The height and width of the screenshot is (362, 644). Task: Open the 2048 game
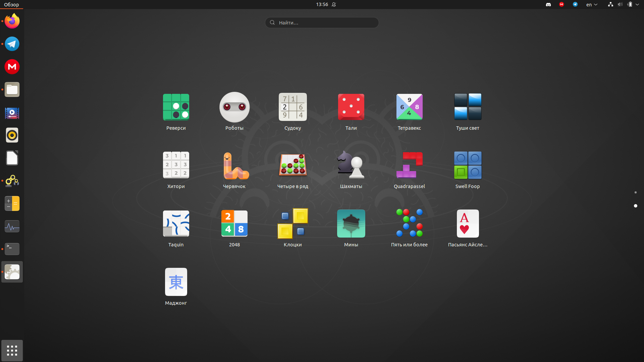point(234,229)
